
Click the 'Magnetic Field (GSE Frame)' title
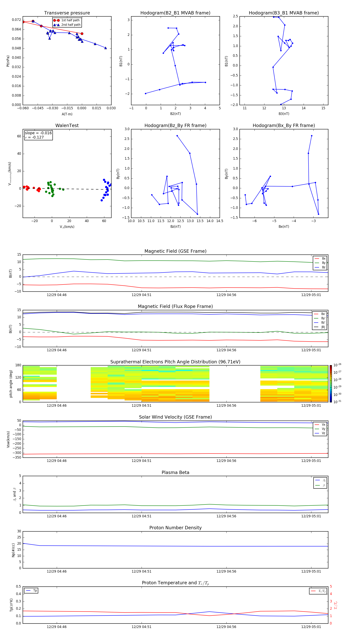(x=175, y=251)
